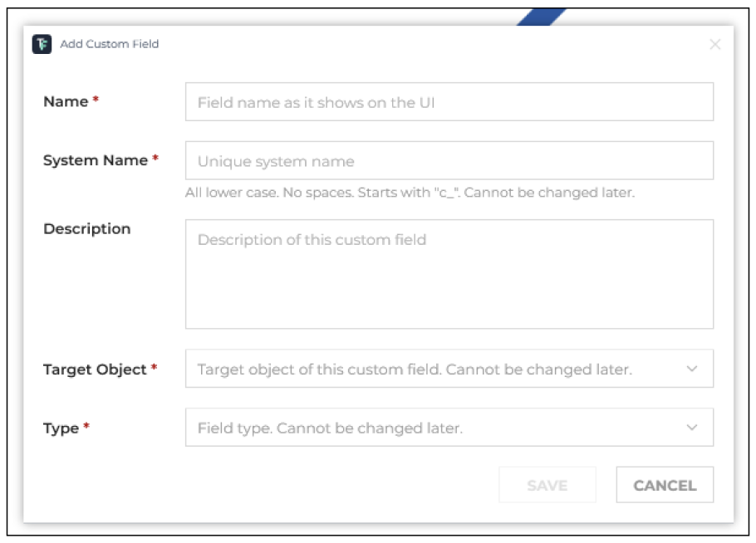Click the chevron arrow in Target Object field

(692, 369)
